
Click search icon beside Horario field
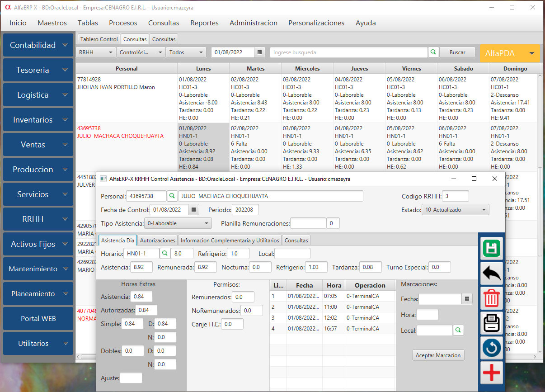tap(165, 254)
